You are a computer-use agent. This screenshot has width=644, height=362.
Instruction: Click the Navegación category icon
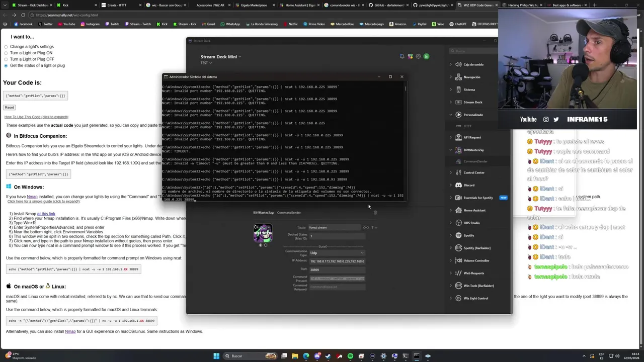[458, 77]
